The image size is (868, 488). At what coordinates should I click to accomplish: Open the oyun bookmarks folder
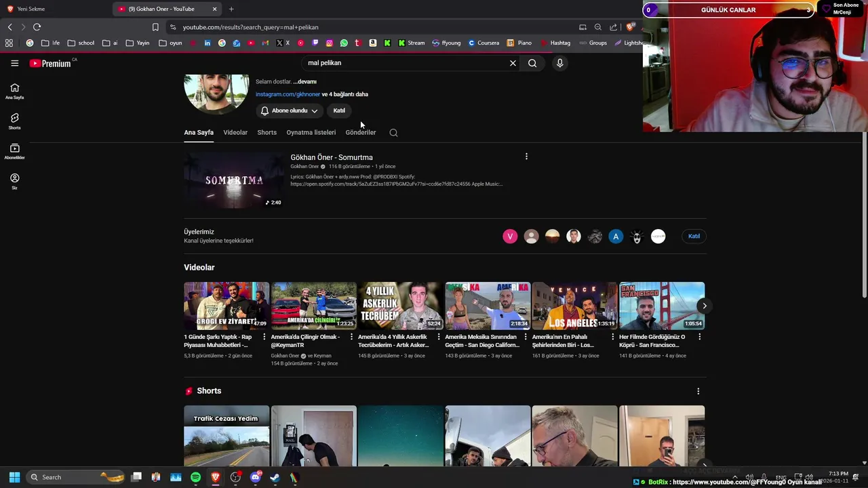171,43
